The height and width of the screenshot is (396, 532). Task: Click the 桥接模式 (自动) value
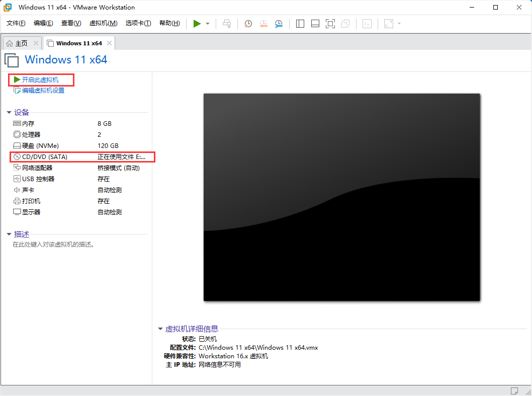click(x=118, y=168)
